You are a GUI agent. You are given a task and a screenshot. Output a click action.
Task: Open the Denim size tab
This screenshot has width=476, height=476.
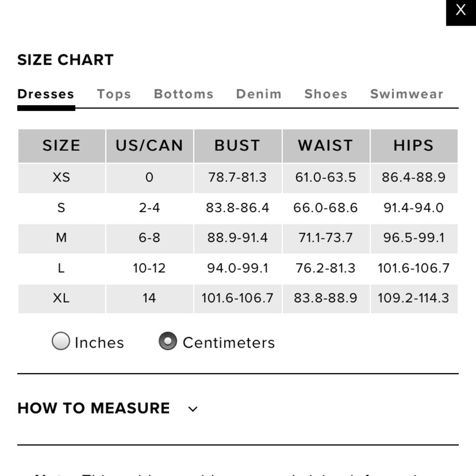point(258,94)
